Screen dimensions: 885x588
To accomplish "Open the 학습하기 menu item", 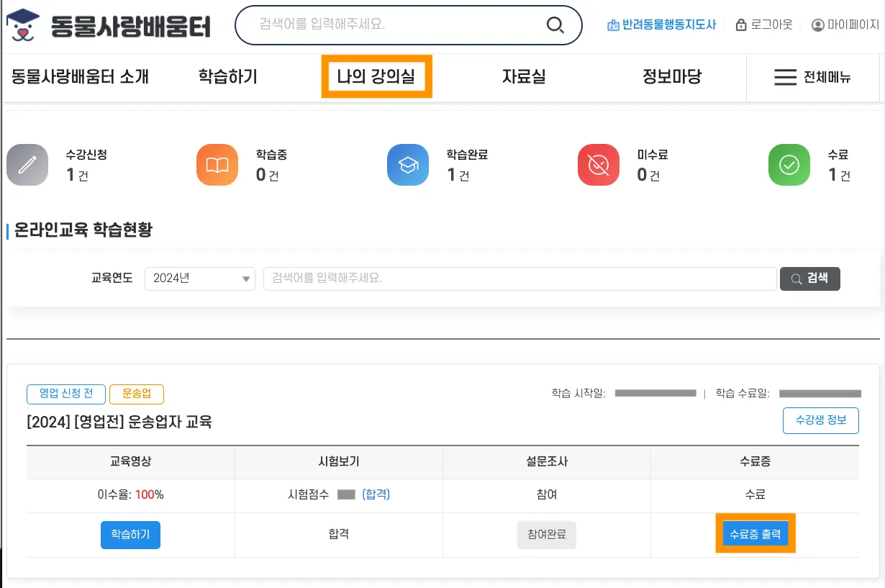I will [x=228, y=76].
